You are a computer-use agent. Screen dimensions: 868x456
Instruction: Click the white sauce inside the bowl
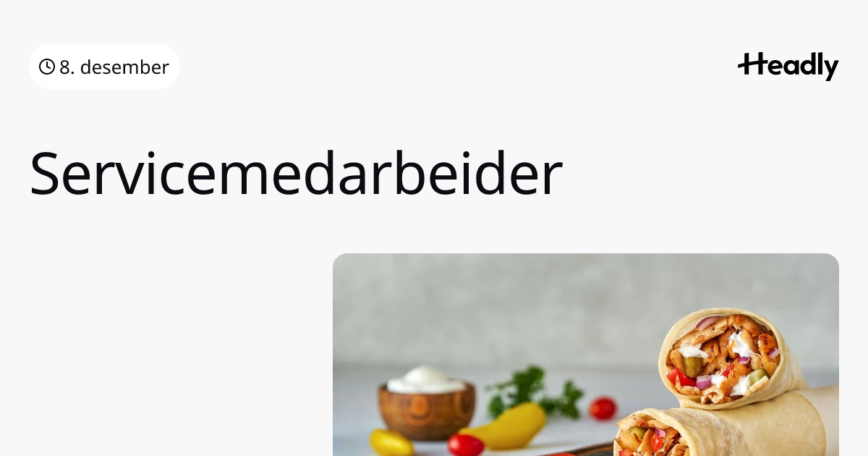(427, 379)
